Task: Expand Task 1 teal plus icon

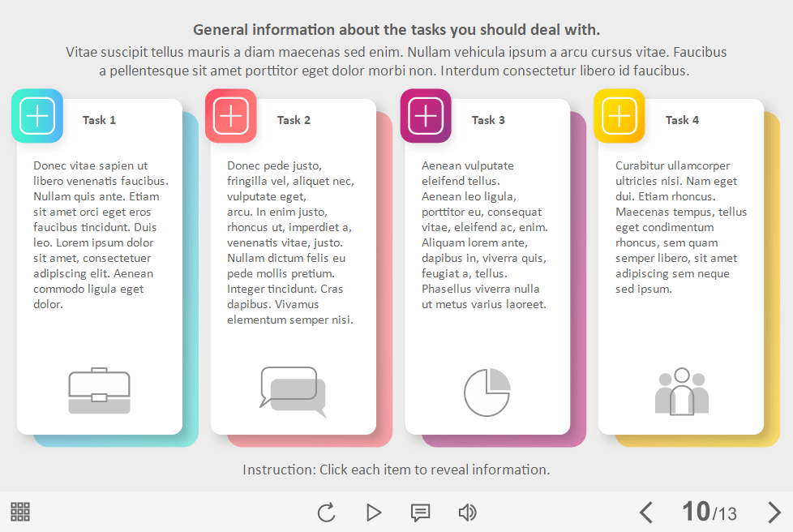Action: click(x=37, y=116)
